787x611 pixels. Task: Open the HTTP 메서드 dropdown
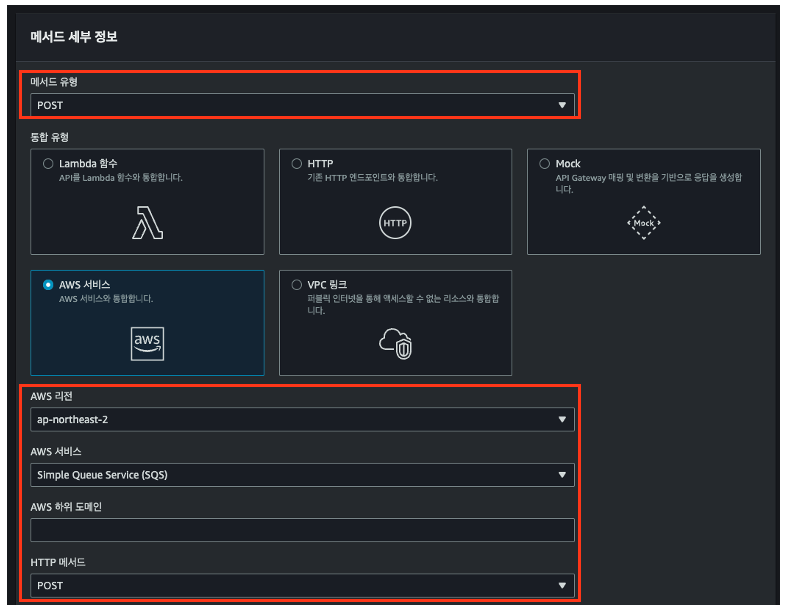302,585
